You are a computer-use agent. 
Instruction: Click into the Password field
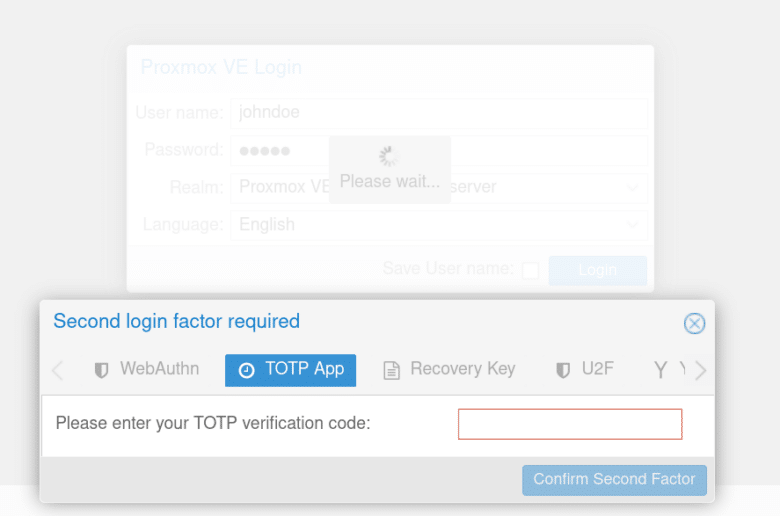pos(438,150)
